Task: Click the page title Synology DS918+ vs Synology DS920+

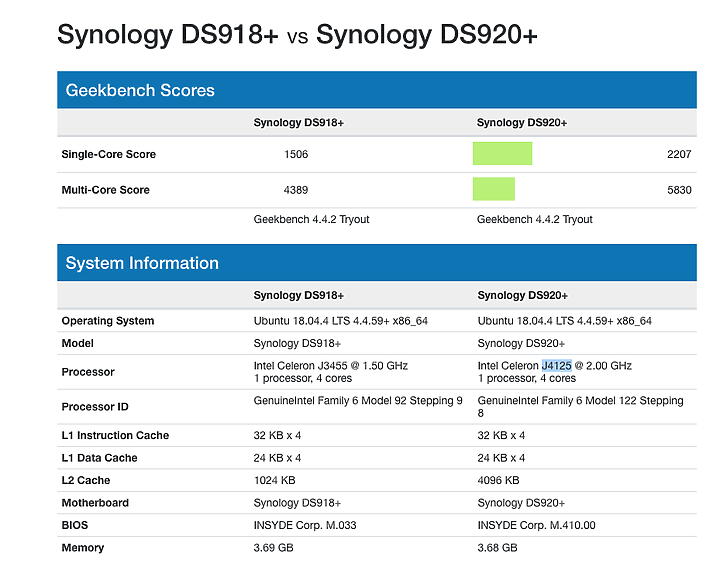Action: [x=297, y=34]
